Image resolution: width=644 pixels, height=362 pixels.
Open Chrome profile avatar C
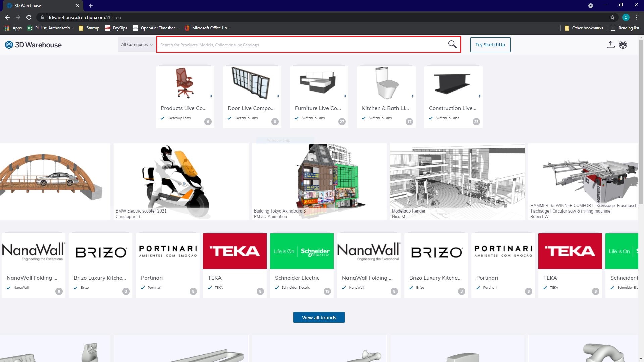coord(626,17)
